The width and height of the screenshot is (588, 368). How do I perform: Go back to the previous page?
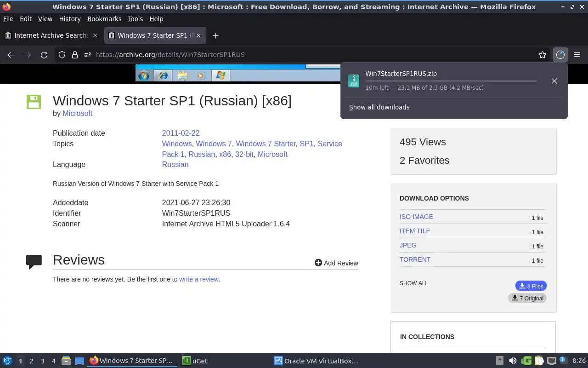click(x=11, y=55)
